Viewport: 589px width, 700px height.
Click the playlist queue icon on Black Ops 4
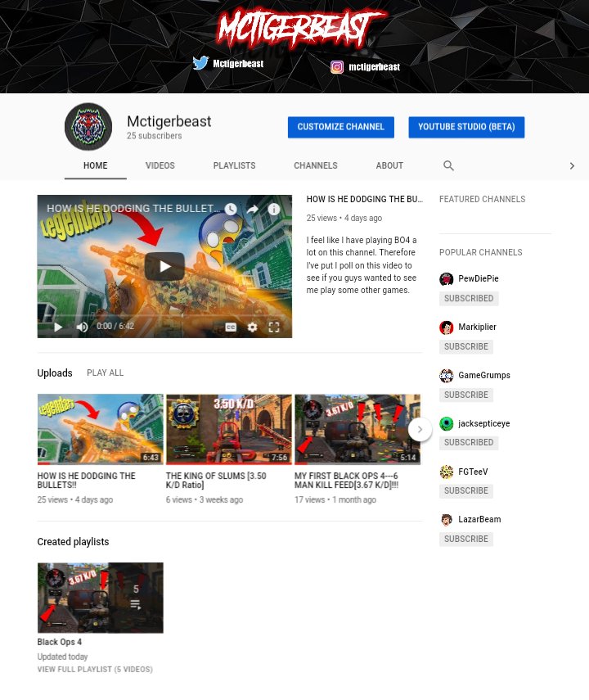click(136, 605)
